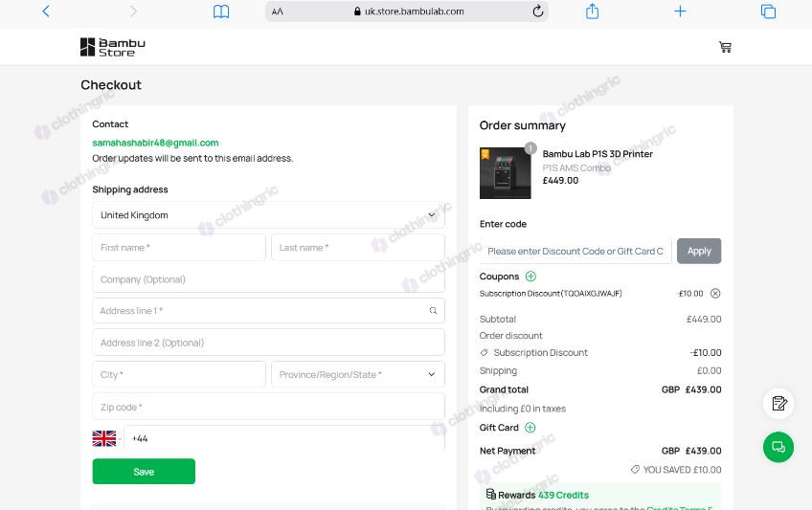The height and width of the screenshot is (510, 812).
Task: Click the Bambu Lab P1S 3D Printer title
Action: pyautogui.click(x=598, y=154)
